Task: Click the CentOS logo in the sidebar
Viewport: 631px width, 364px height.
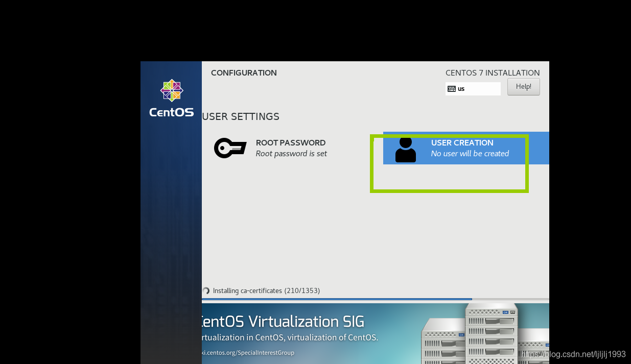Action: [x=171, y=98]
